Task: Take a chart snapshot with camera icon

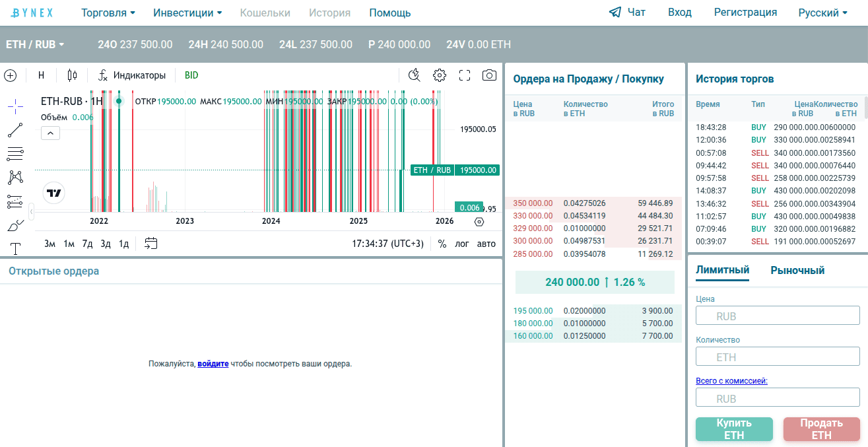Action: coord(489,75)
